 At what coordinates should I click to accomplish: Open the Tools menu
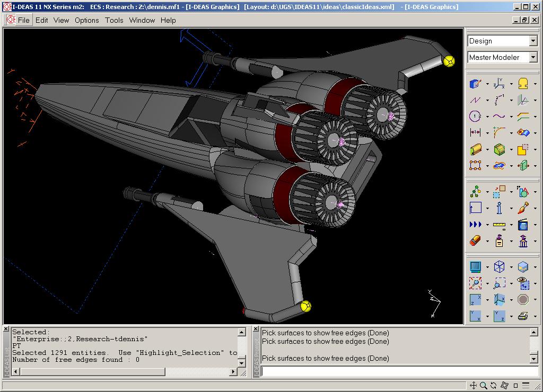click(114, 20)
